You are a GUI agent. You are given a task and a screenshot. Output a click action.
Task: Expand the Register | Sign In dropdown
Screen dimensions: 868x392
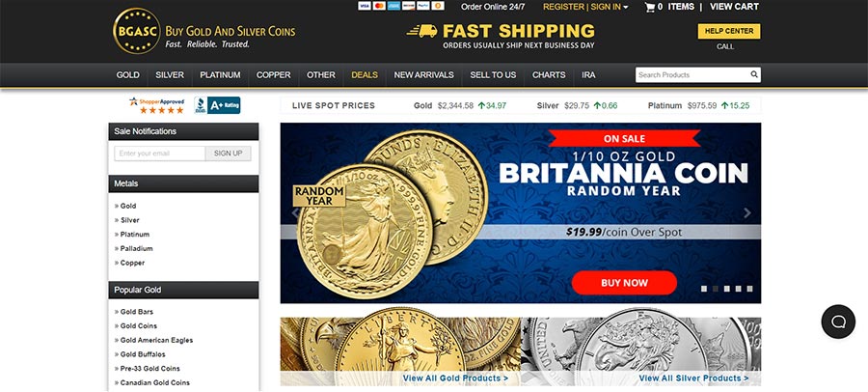pyautogui.click(x=585, y=7)
